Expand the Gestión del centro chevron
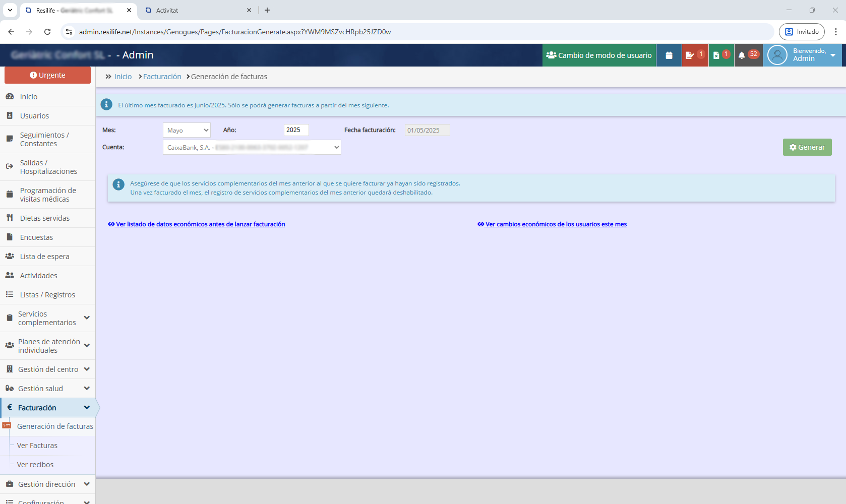846x504 pixels. 87,369
